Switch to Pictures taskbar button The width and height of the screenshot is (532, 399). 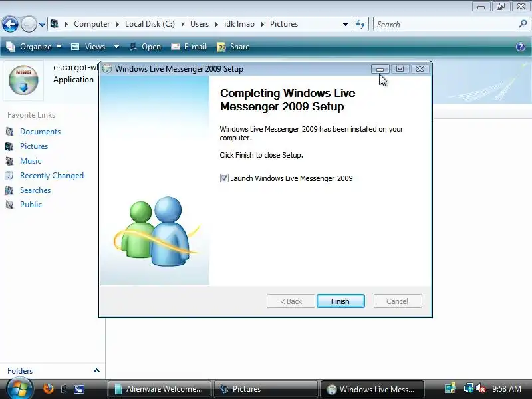[265, 389]
